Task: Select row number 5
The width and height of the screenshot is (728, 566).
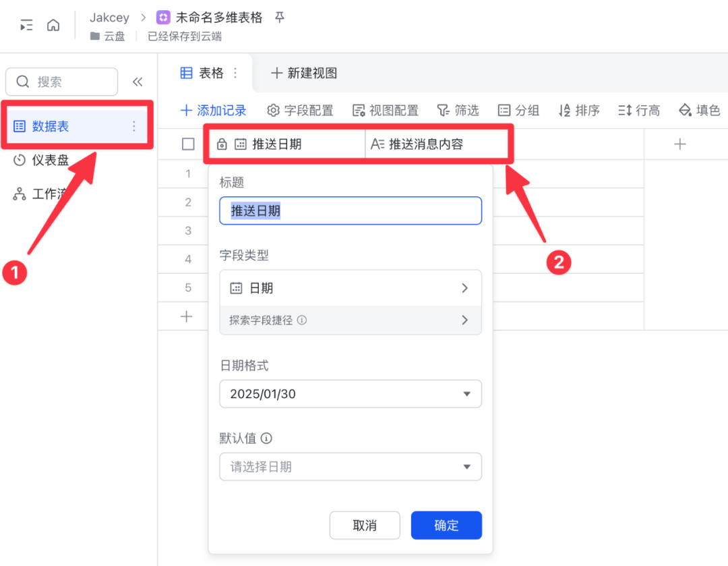Action: click(x=188, y=287)
